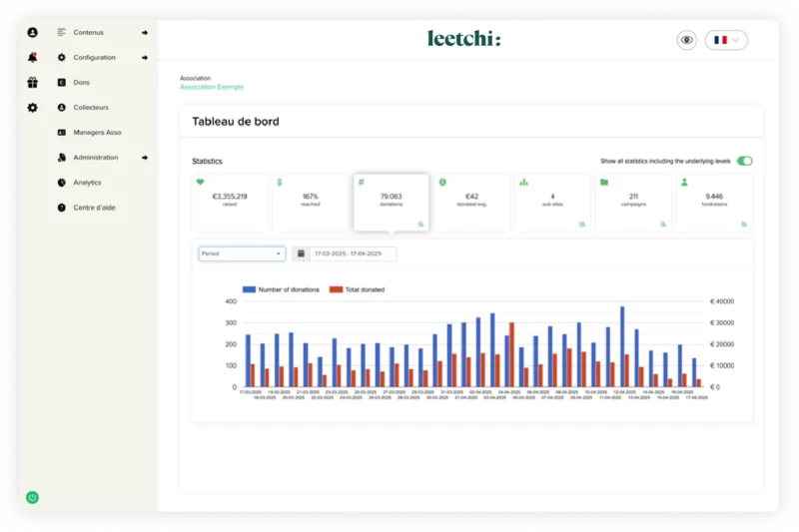
Task: Select the 9.446 fundraisers card
Action: [714, 203]
